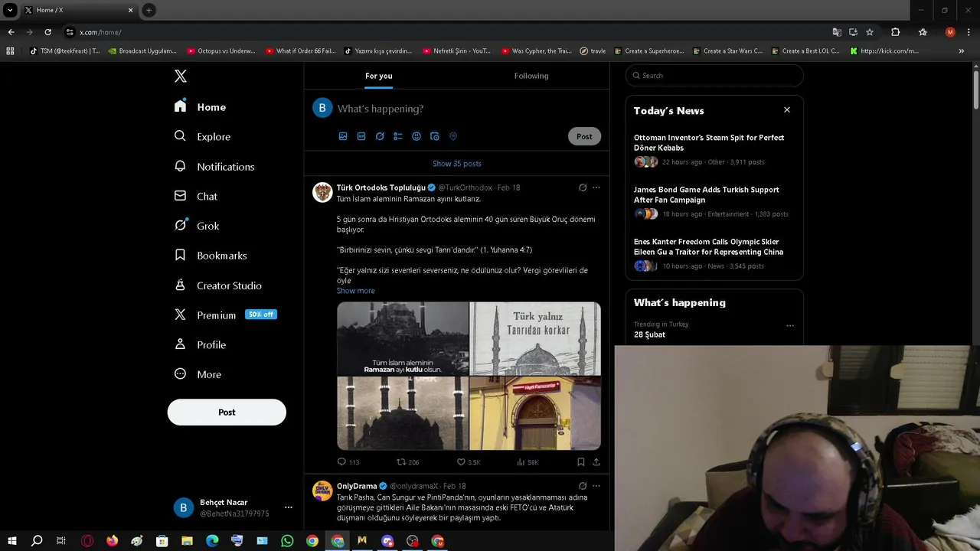Bookmark the Türk Ortodoks post

pyautogui.click(x=581, y=462)
